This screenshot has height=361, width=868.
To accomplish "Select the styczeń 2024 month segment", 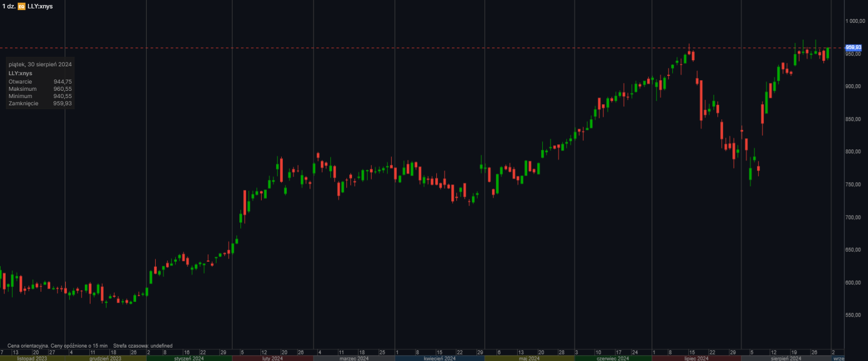I will (x=189, y=358).
